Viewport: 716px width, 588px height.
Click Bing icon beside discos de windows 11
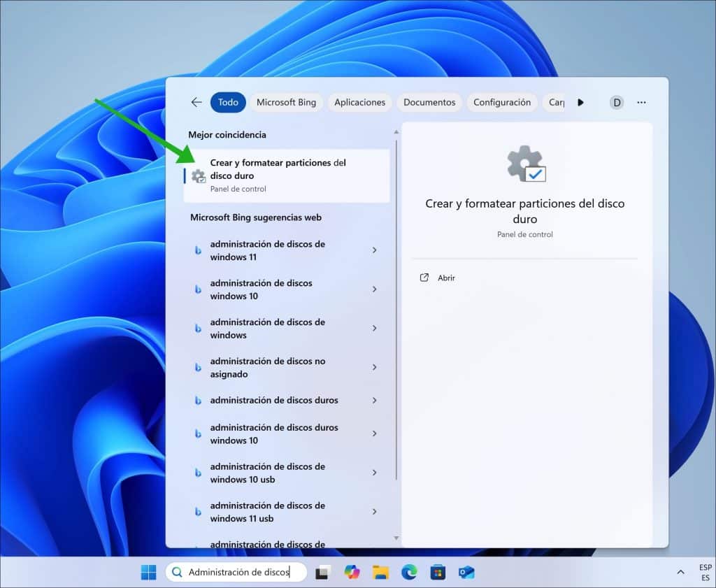click(x=198, y=250)
